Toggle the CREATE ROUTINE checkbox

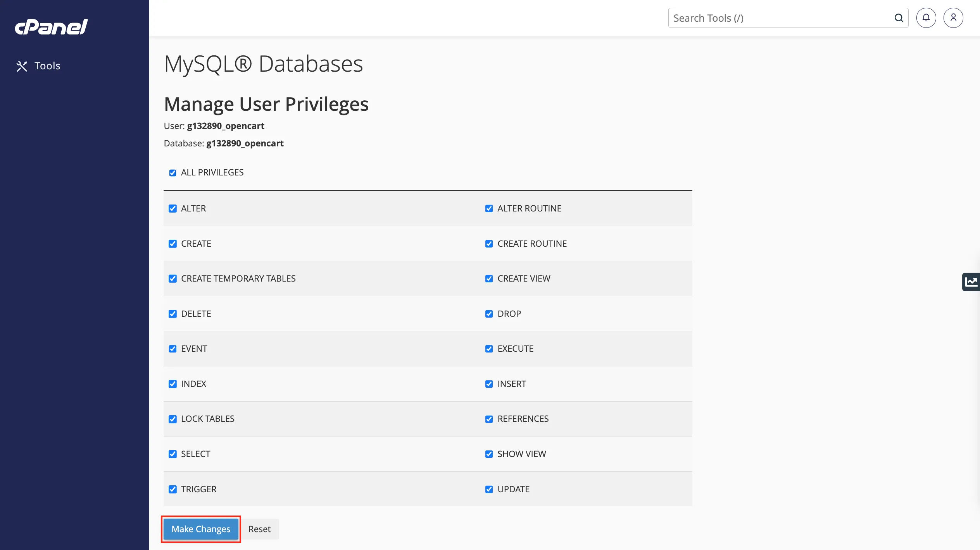[489, 244]
